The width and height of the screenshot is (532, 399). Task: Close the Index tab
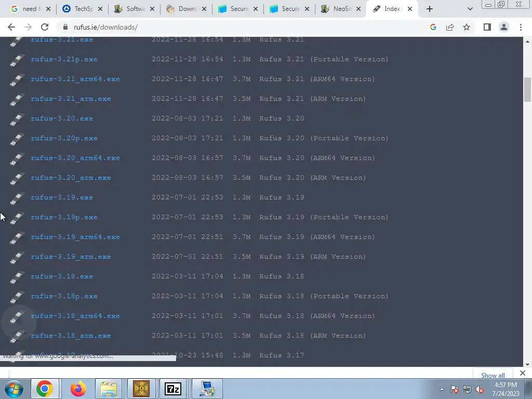tap(410, 9)
